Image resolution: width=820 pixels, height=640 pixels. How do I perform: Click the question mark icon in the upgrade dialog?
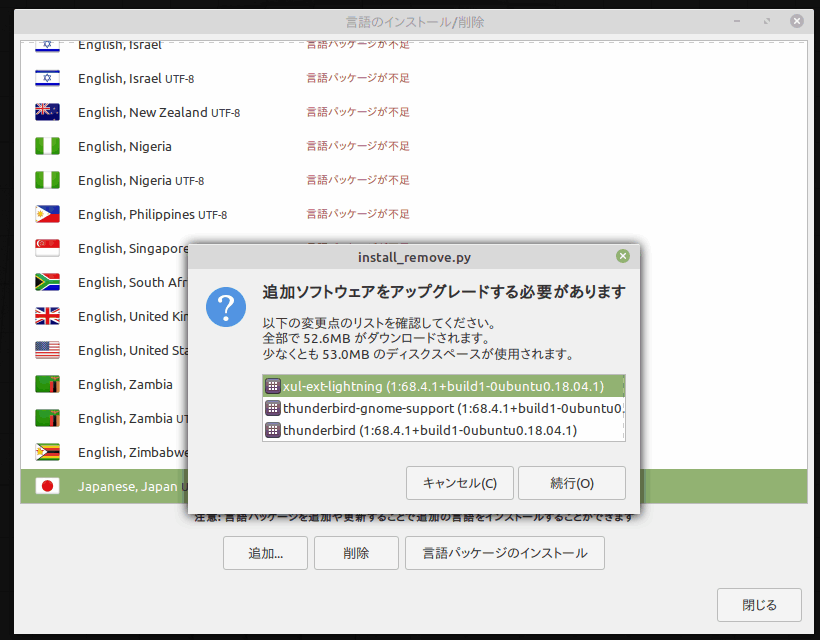[x=226, y=307]
